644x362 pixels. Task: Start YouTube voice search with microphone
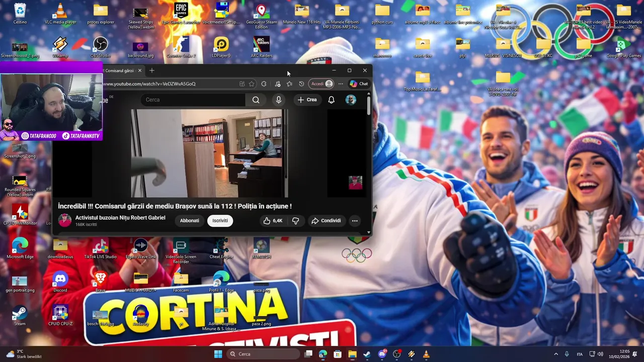pyautogui.click(x=279, y=100)
